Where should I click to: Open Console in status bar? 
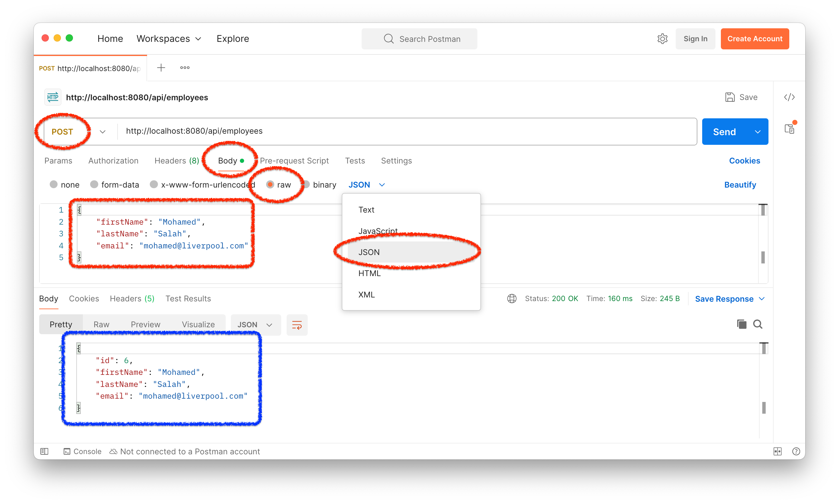83,451
